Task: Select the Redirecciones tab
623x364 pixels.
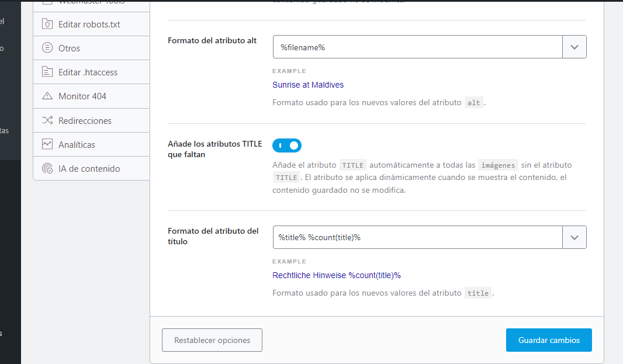Action: [91, 120]
